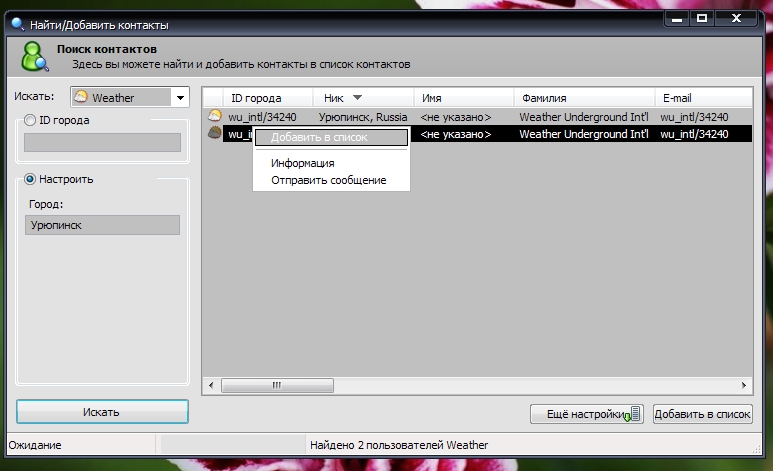
Task: Click the horizontal scrollbar's left arrow
Action: (x=211, y=385)
